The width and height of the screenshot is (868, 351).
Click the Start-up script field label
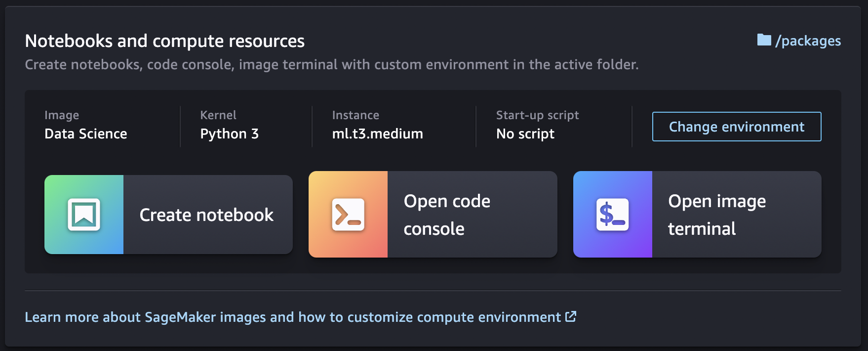click(537, 115)
